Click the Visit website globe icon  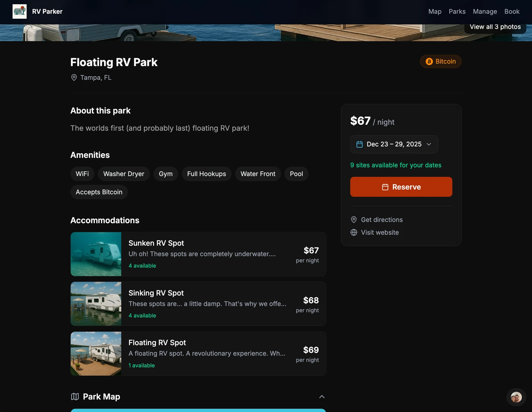coord(354,232)
